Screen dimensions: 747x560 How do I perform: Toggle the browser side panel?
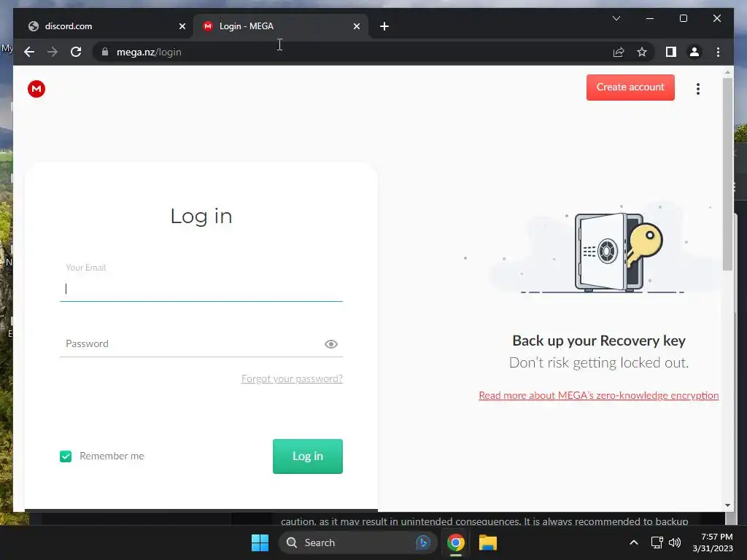671,52
